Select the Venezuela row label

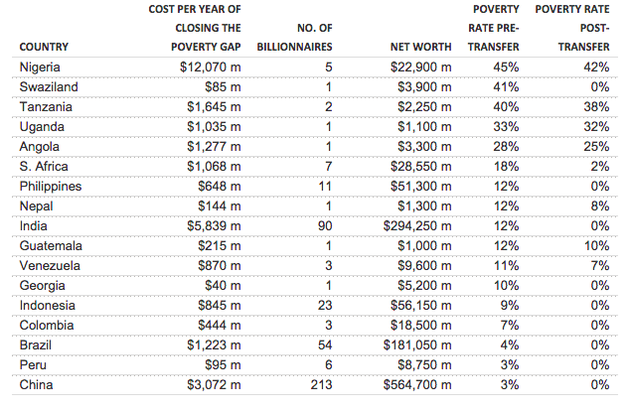click(x=50, y=264)
